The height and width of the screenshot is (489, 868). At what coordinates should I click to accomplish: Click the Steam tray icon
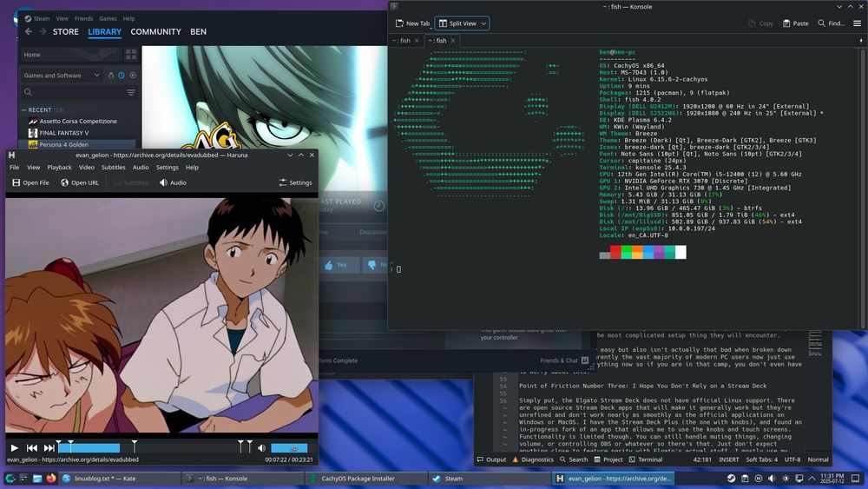(x=731, y=478)
